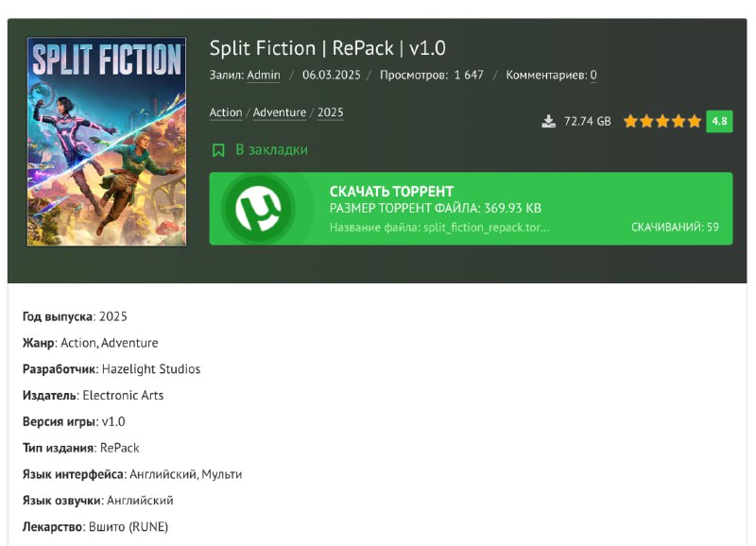
Task: Click the green 4.8 rating badge
Action: [719, 122]
